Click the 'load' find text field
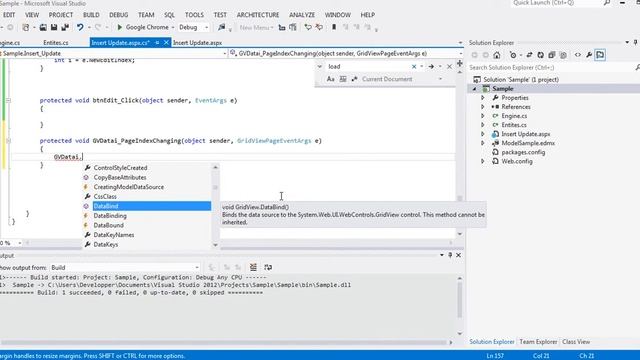The height and width of the screenshot is (360, 640). [x=368, y=67]
